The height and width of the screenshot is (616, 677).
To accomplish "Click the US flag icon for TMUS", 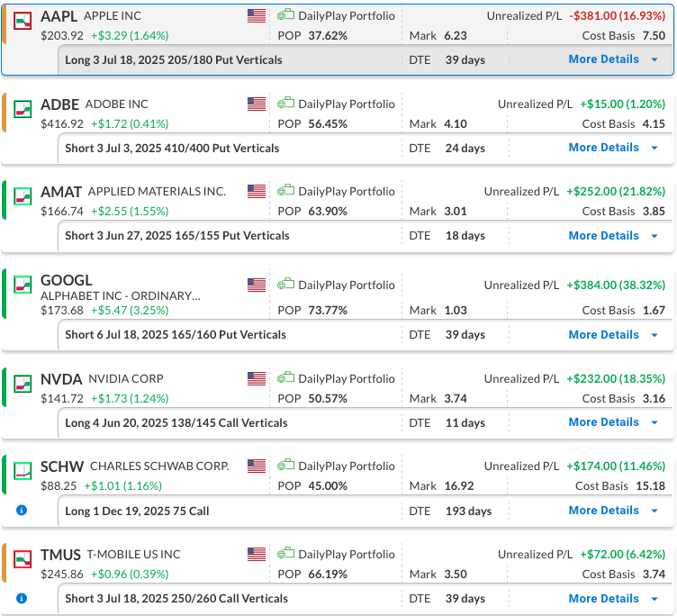I will pos(257,554).
